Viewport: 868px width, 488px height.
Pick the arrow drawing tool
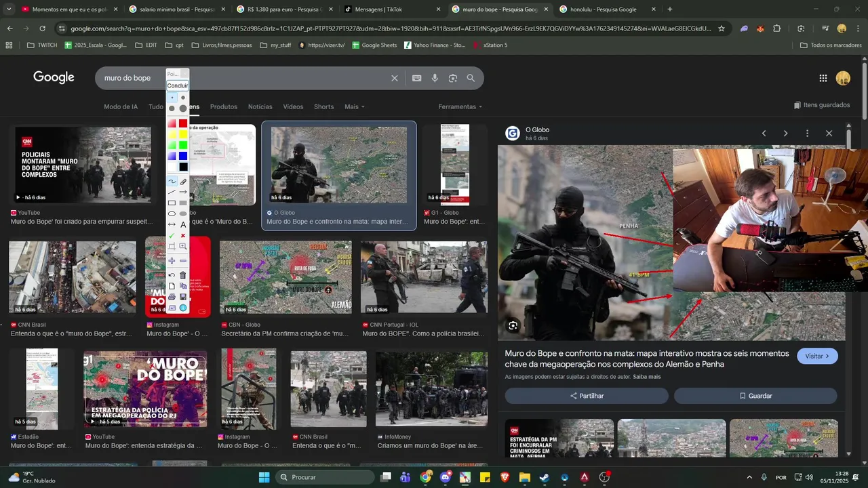point(183,192)
